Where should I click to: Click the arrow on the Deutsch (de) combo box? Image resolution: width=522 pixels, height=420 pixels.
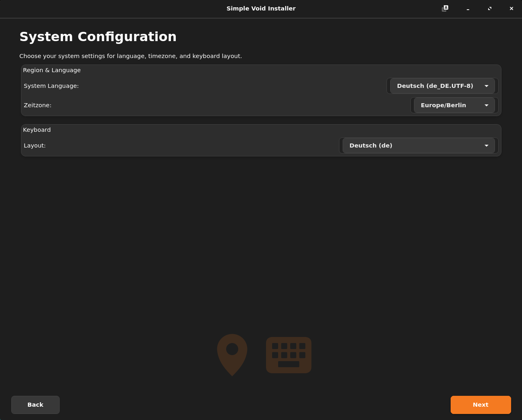coord(487,146)
